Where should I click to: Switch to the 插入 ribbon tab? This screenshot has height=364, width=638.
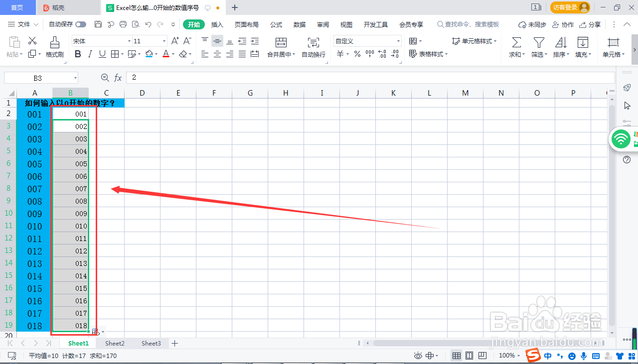[x=216, y=24]
